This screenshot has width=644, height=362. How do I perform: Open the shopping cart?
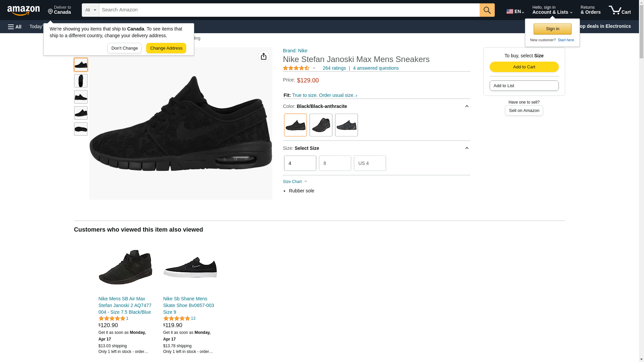click(620, 10)
